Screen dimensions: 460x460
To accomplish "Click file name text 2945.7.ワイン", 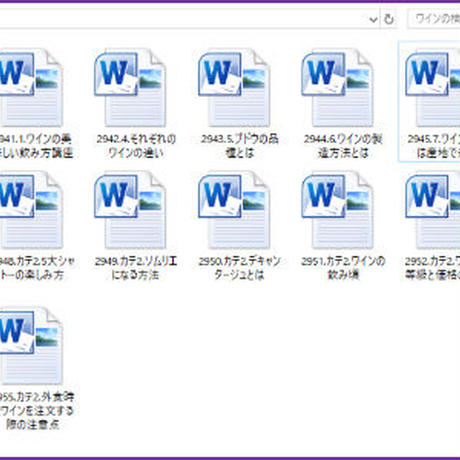I will 433,146.
